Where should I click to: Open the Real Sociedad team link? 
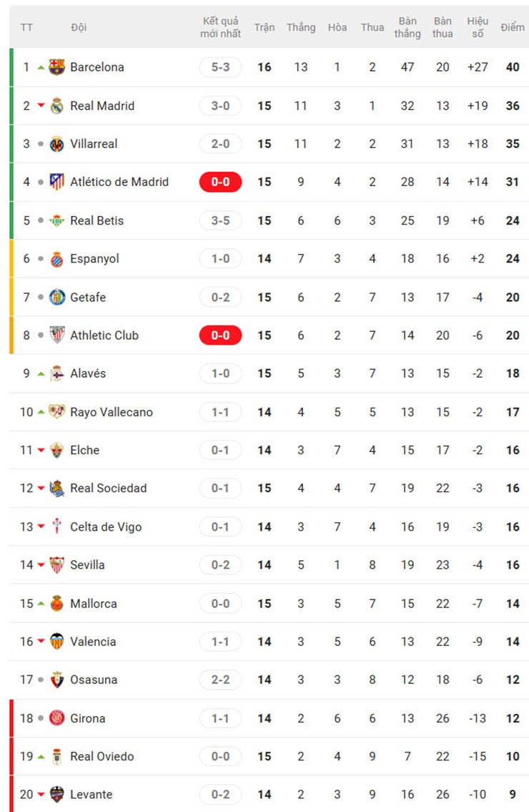tap(108, 489)
